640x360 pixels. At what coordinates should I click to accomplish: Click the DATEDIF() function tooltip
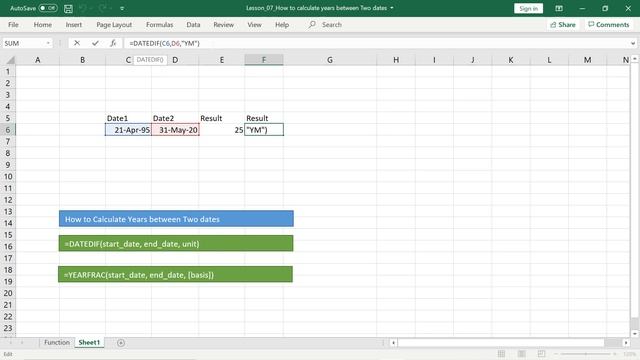150,60
